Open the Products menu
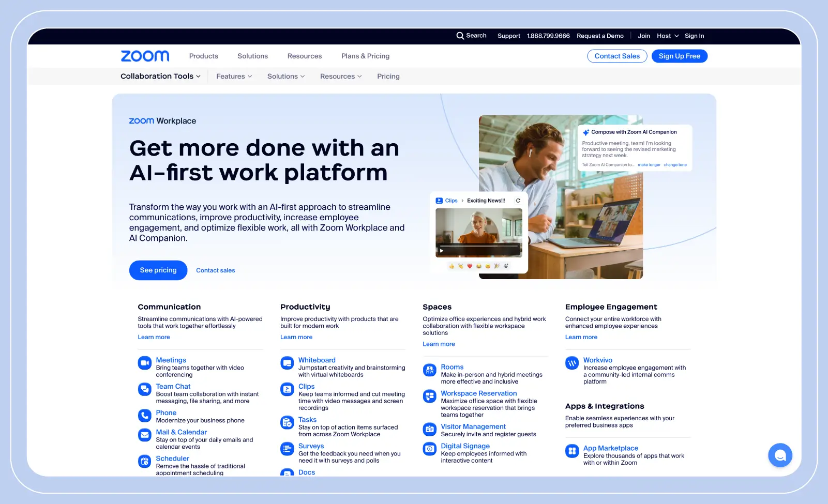Image resolution: width=828 pixels, height=504 pixels. [x=203, y=56]
